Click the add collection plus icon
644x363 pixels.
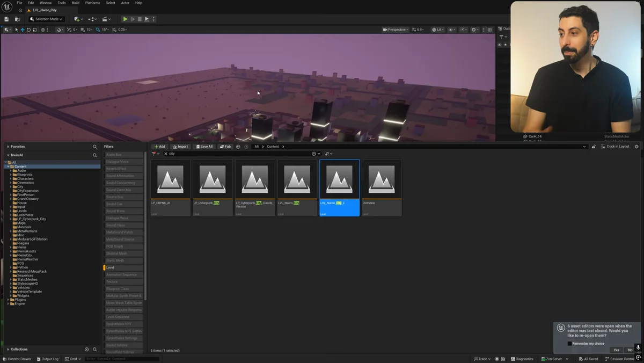[86, 349]
